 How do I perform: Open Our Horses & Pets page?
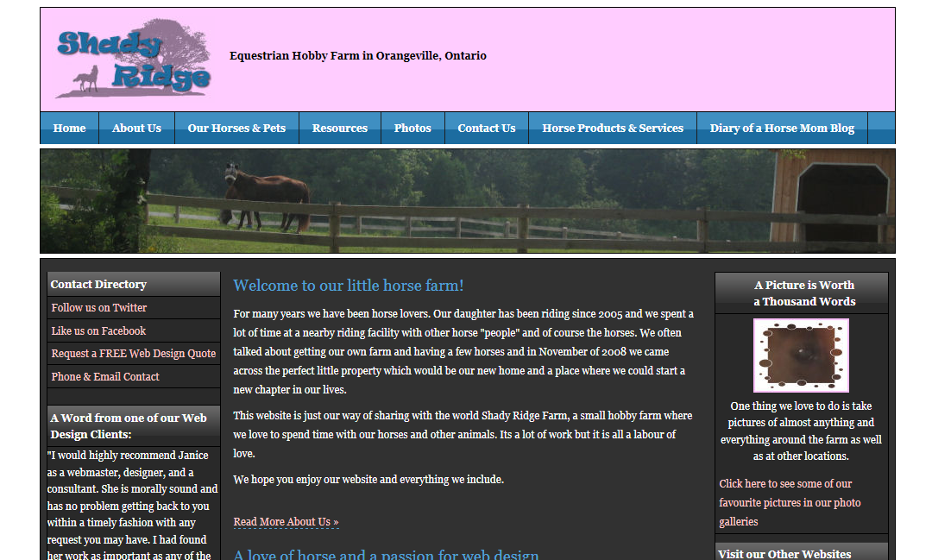click(x=236, y=129)
